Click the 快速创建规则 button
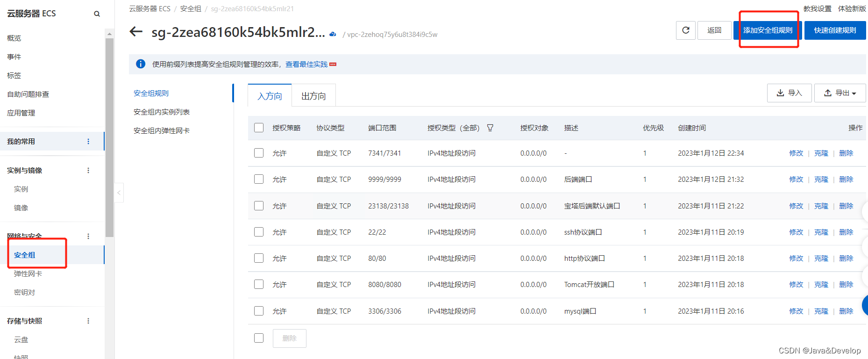868x359 pixels. (x=835, y=30)
